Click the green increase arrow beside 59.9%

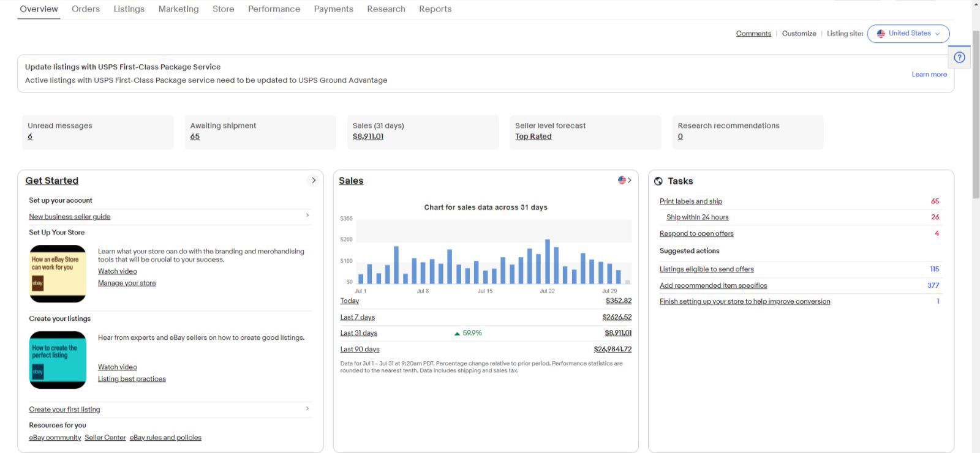pyautogui.click(x=457, y=334)
